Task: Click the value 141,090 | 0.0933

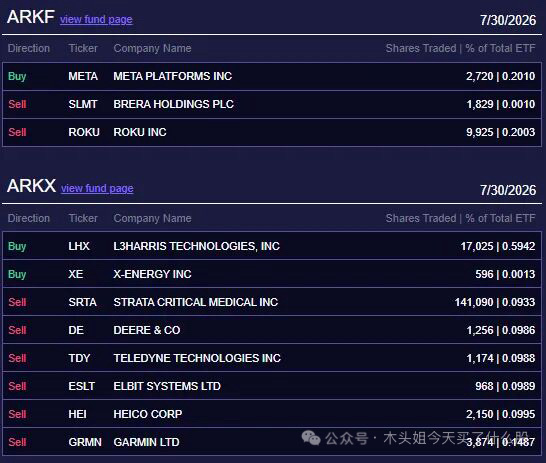Action: point(495,302)
